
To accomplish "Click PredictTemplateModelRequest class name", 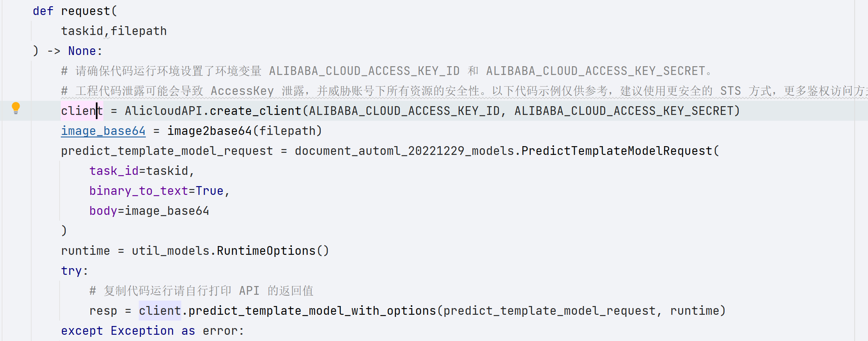I will 616,151.
